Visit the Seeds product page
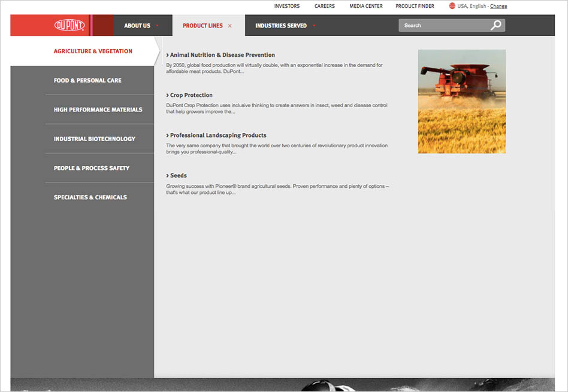568x392 pixels. click(x=178, y=175)
